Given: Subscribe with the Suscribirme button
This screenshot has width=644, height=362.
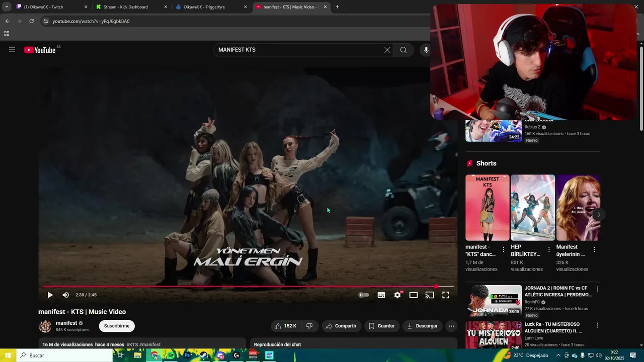Looking at the screenshot, I should point(117,326).
